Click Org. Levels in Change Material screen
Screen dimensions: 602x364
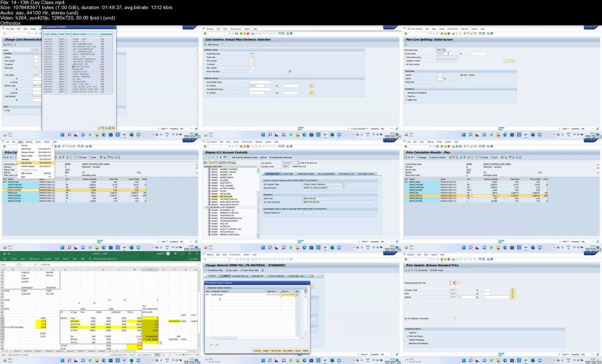[231, 270]
